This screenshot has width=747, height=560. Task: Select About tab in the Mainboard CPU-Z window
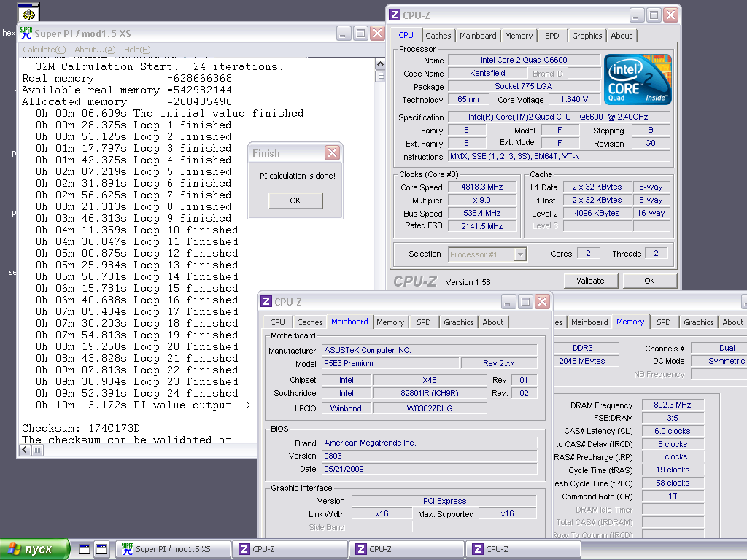pos(492,322)
